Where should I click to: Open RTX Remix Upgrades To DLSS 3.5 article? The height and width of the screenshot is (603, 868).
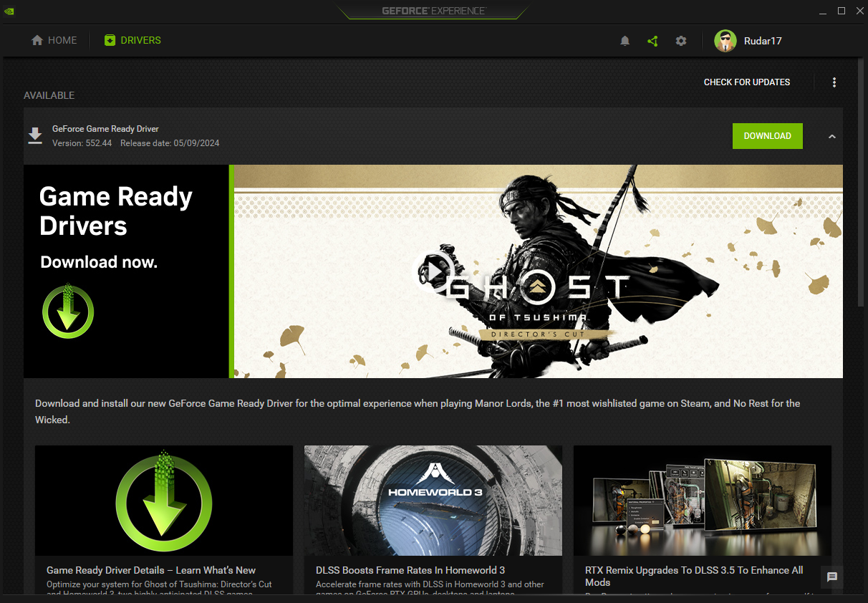pos(694,576)
